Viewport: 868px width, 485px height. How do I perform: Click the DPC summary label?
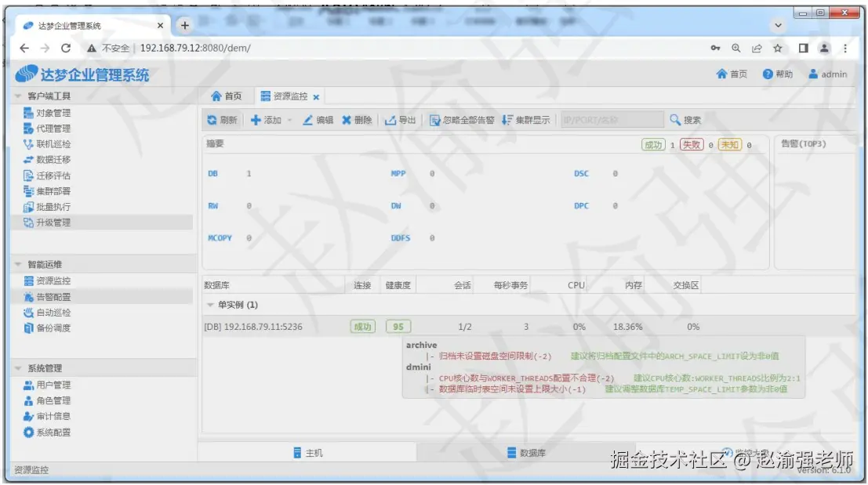click(x=581, y=206)
